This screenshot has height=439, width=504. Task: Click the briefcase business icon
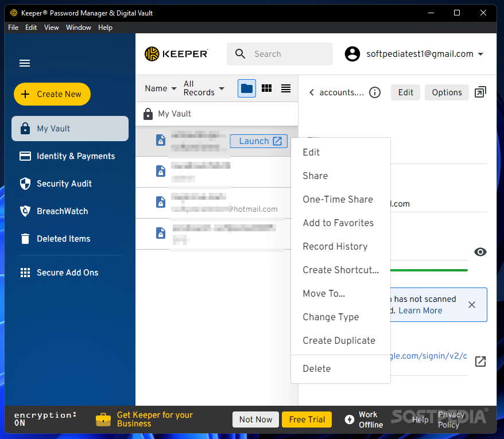[x=103, y=419]
